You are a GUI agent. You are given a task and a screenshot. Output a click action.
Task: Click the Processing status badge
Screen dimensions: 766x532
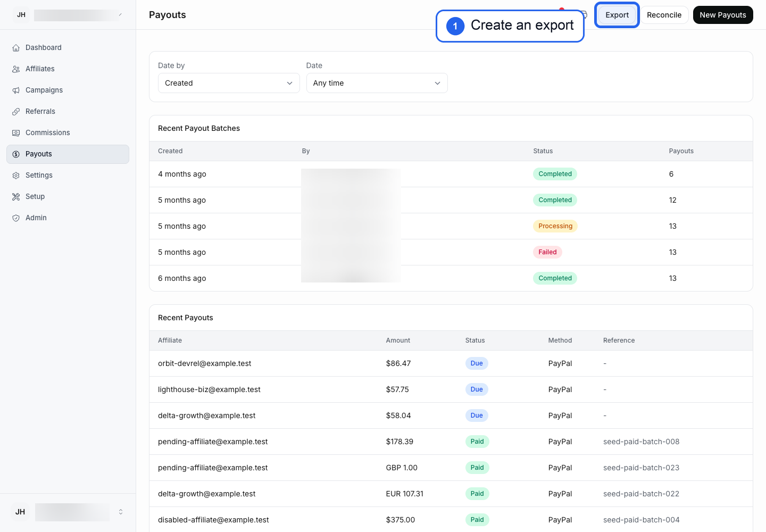555,226
